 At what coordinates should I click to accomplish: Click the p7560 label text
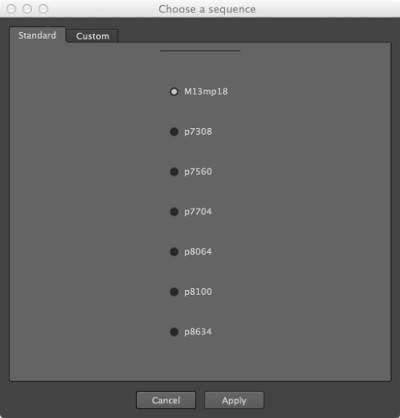tap(198, 172)
